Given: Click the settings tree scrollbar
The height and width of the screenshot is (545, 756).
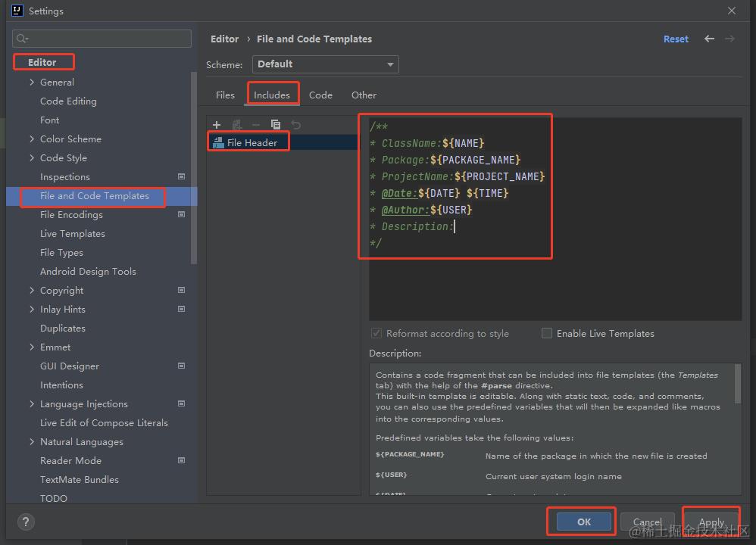Looking at the screenshot, I should point(194,168).
